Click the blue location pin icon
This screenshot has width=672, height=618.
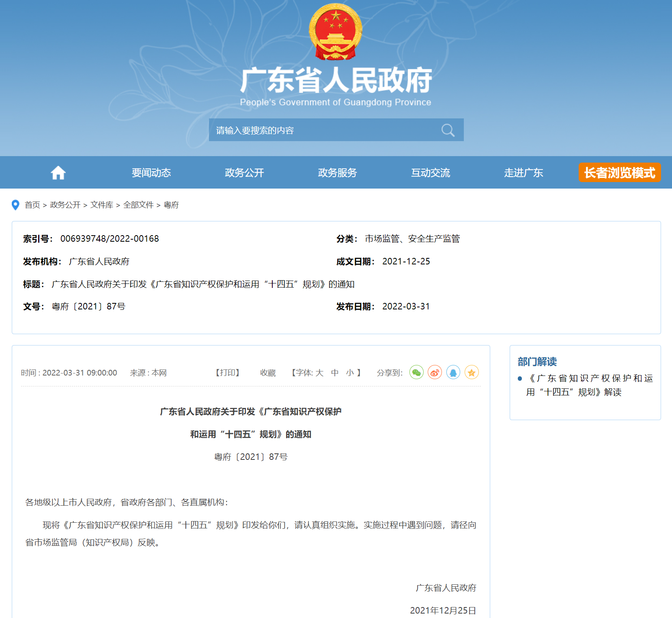click(x=15, y=205)
